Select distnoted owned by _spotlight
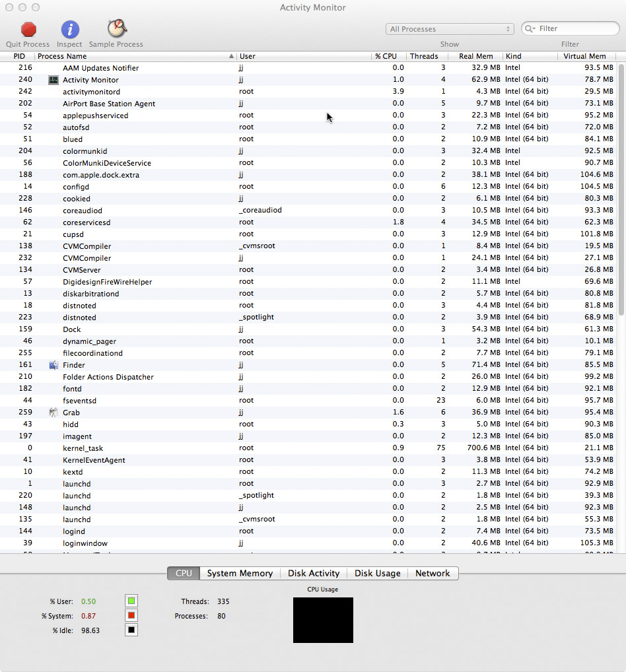Viewport: 626px width, 672px height. click(309, 317)
